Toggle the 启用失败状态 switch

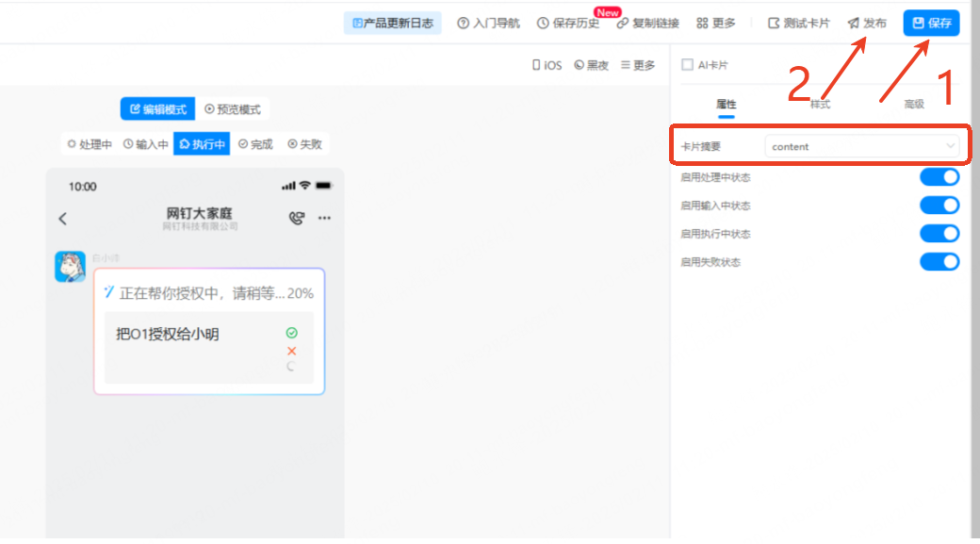(x=939, y=261)
